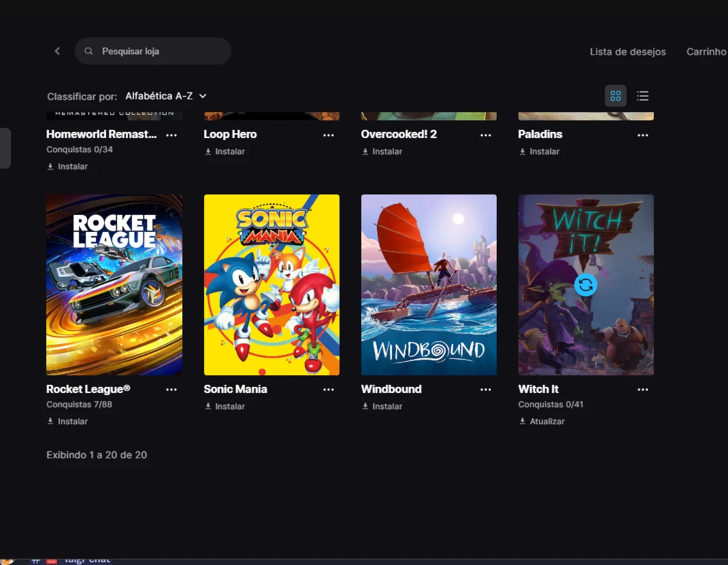
Task: Click the Classificar por: label
Action: [x=82, y=97]
